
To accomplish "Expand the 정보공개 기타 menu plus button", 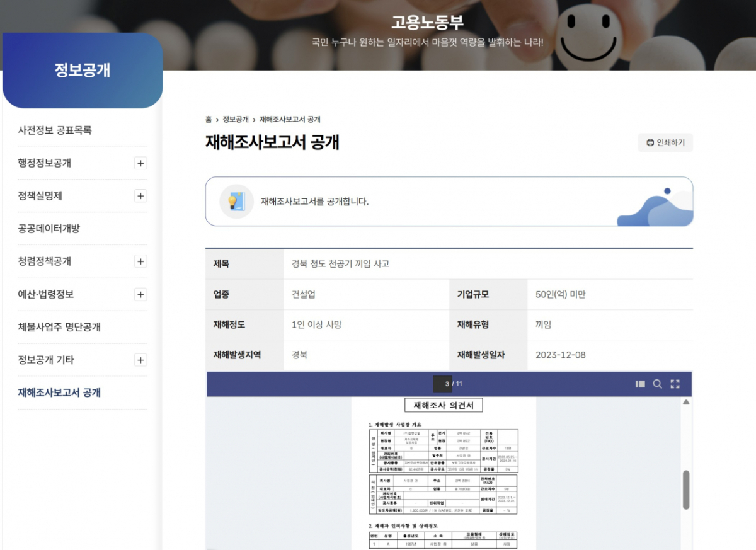I will [140, 360].
